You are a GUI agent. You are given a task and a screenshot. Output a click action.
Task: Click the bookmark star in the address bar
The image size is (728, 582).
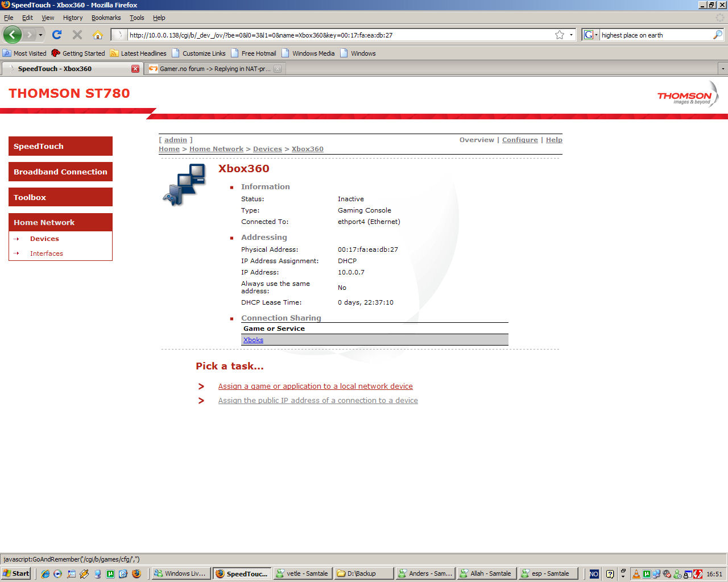pyautogui.click(x=560, y=35)
